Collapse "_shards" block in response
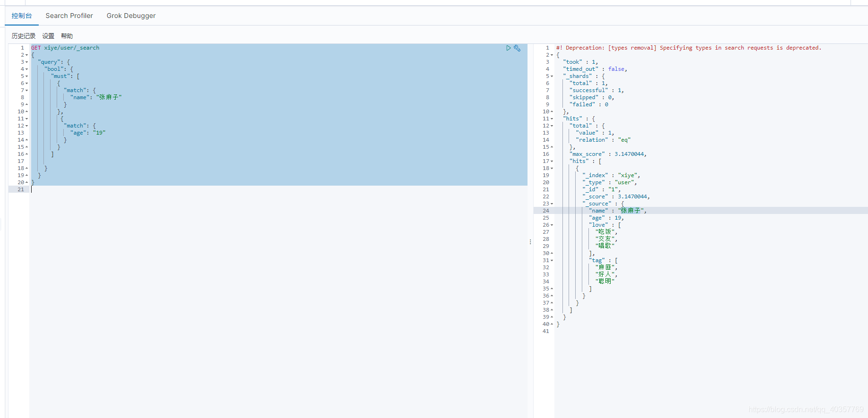868x418 pixels. (552, 76)
